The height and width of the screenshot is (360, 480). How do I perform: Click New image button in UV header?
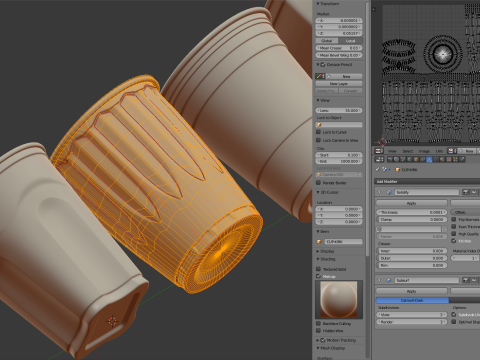click(x=467, y=151)
